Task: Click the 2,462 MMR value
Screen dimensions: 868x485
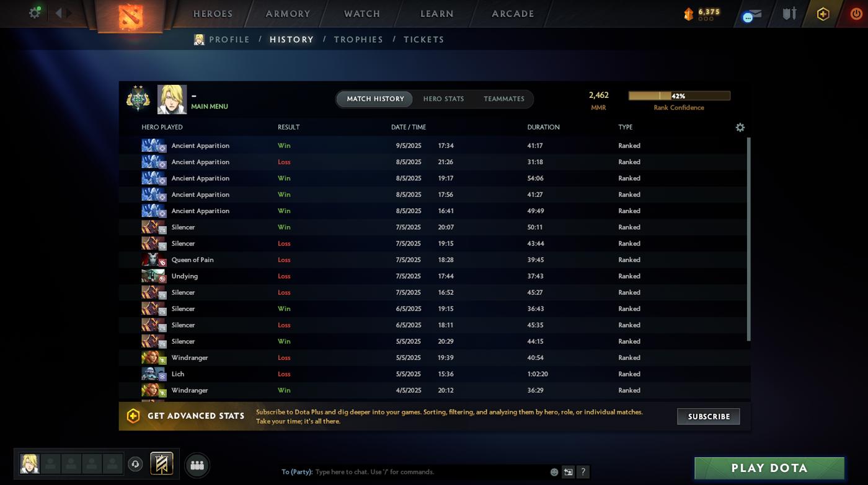Action: 599,95
